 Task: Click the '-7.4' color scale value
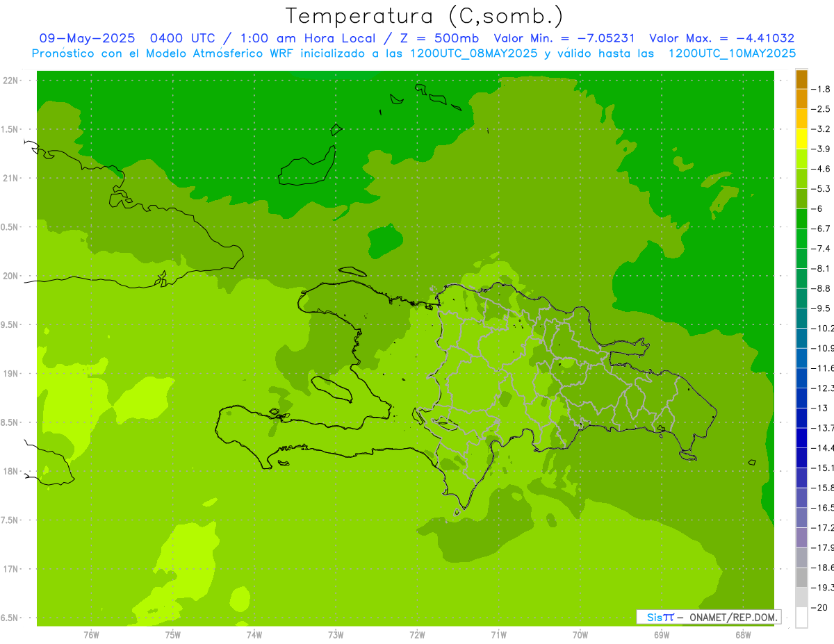(x=821, y=248)
